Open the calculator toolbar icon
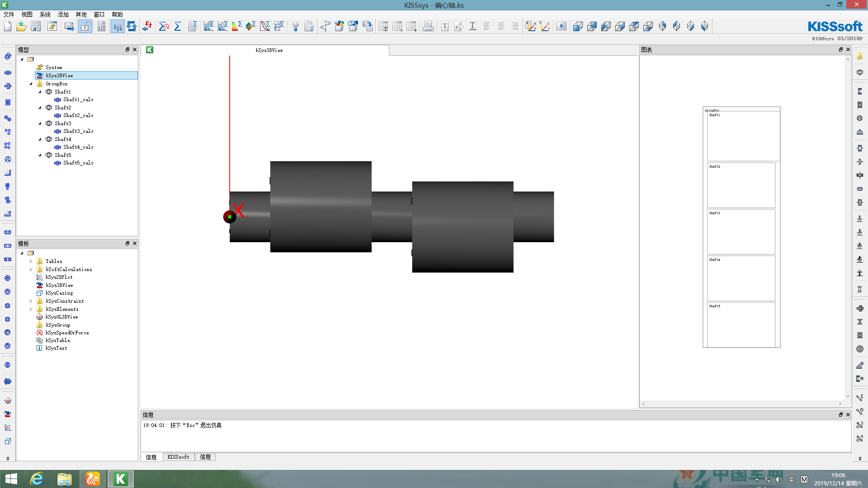The image size is (868, 488). coord(101,26)
